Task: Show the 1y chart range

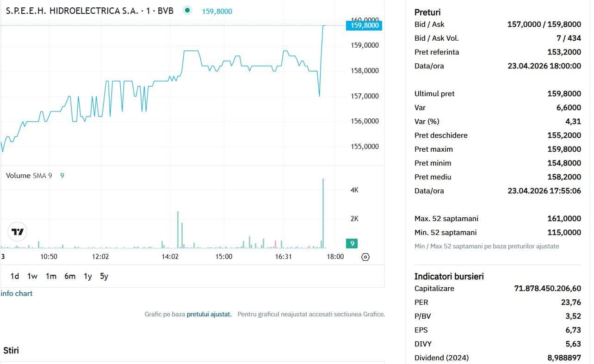Action: pyautogui.click(x=87, y=276)
